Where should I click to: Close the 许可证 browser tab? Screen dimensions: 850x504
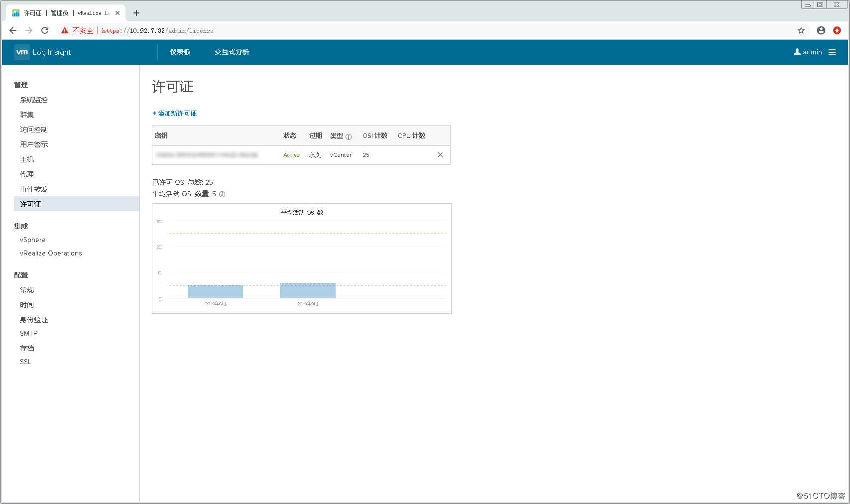pyautogui.click(x=118, y=13)
